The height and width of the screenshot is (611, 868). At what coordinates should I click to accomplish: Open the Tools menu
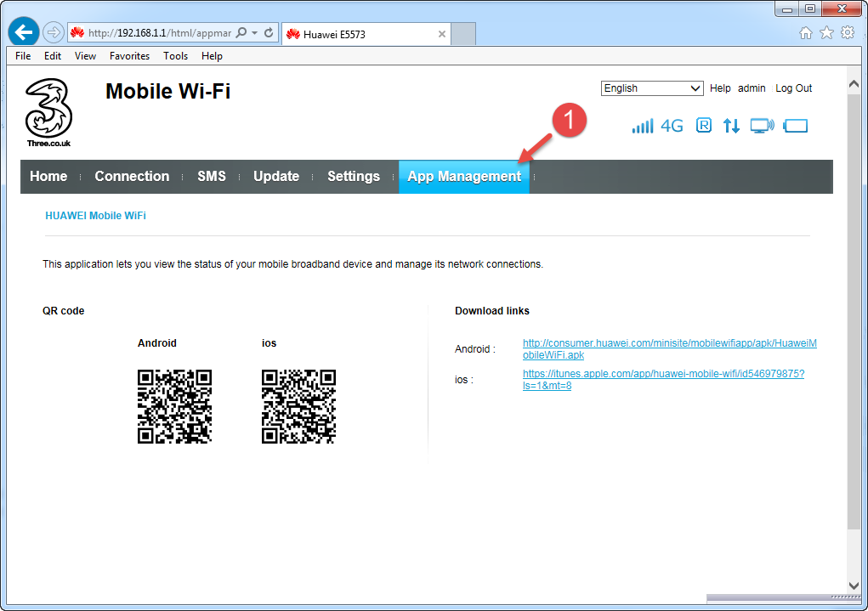point(175,56)
